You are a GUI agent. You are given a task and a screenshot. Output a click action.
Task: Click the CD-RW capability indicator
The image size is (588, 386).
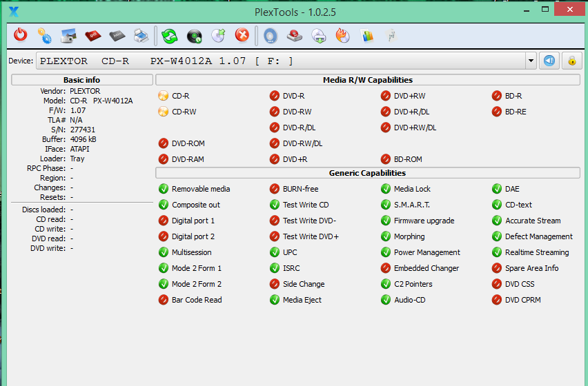pos(163,112)
